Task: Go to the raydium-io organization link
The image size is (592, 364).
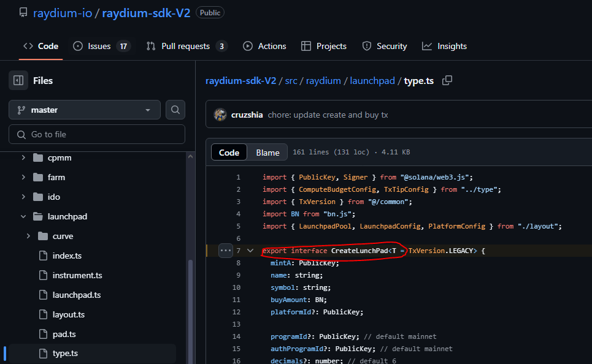Action: (63, 13)
